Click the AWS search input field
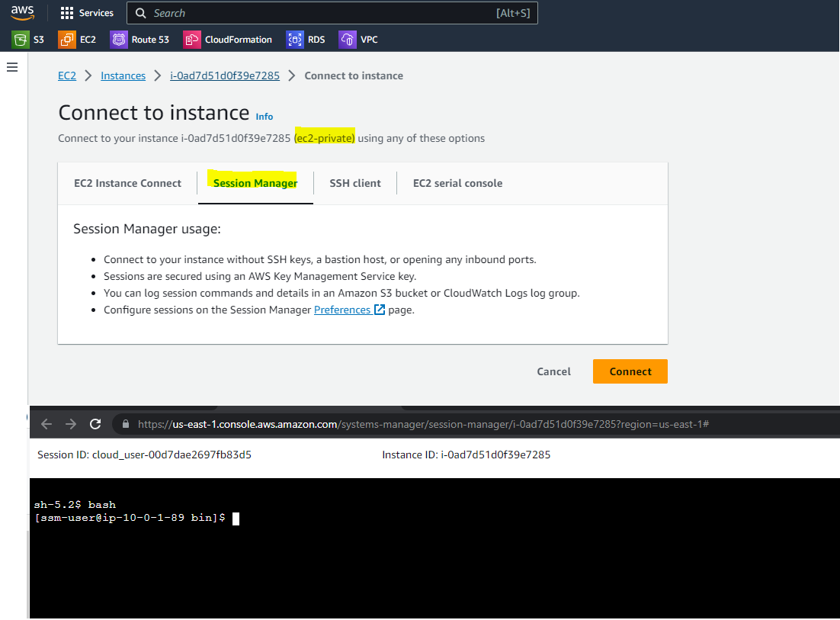This screenshot has width=840, height=620. pos(320,13)
